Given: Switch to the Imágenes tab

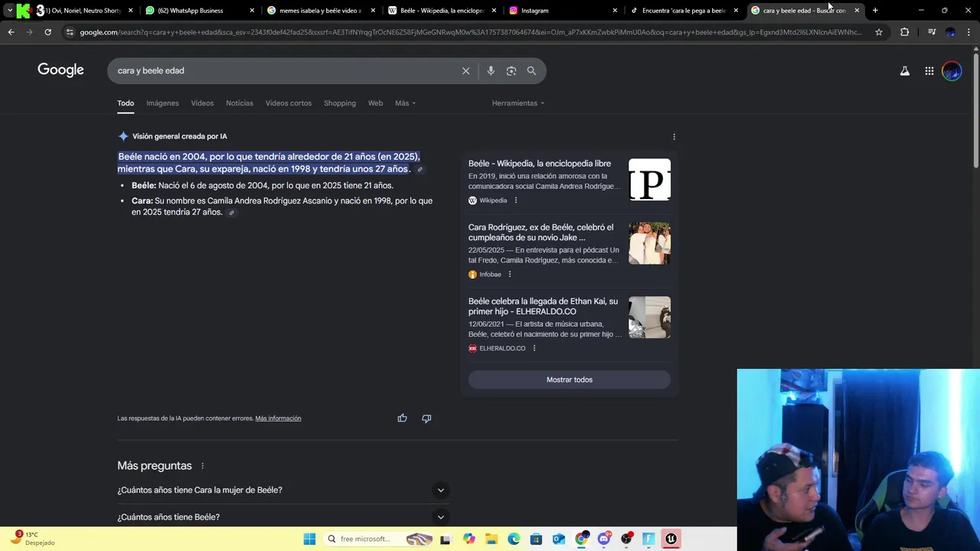Looking at the screenshot, I should [x=162, y=103].
